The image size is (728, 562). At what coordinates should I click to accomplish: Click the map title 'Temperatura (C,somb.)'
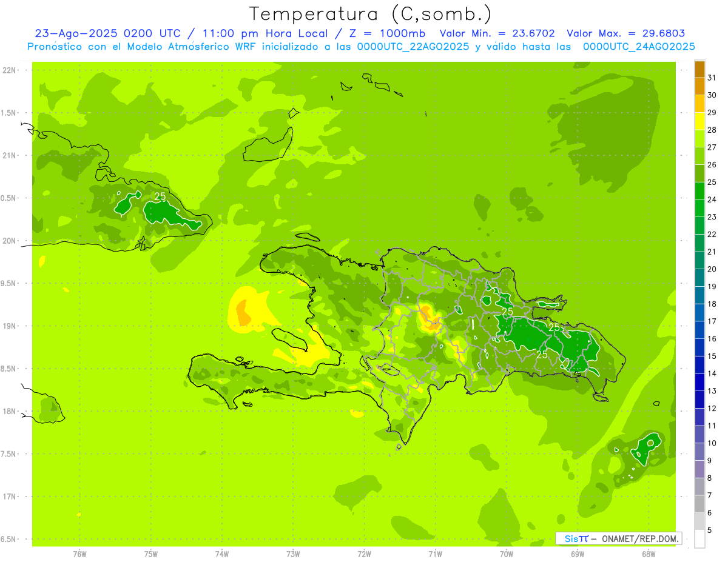tap(371, 14)
